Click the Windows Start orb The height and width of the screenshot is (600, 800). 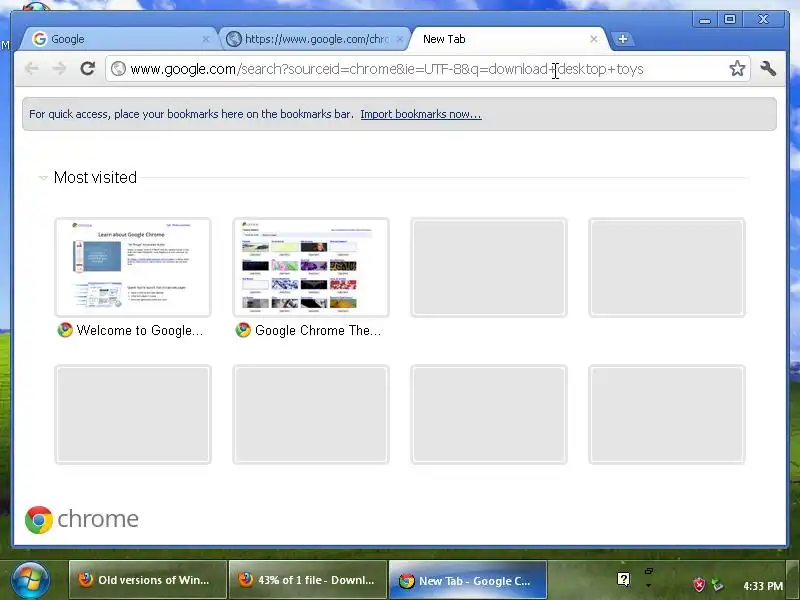pyautogui.click(x=31, y=580)
